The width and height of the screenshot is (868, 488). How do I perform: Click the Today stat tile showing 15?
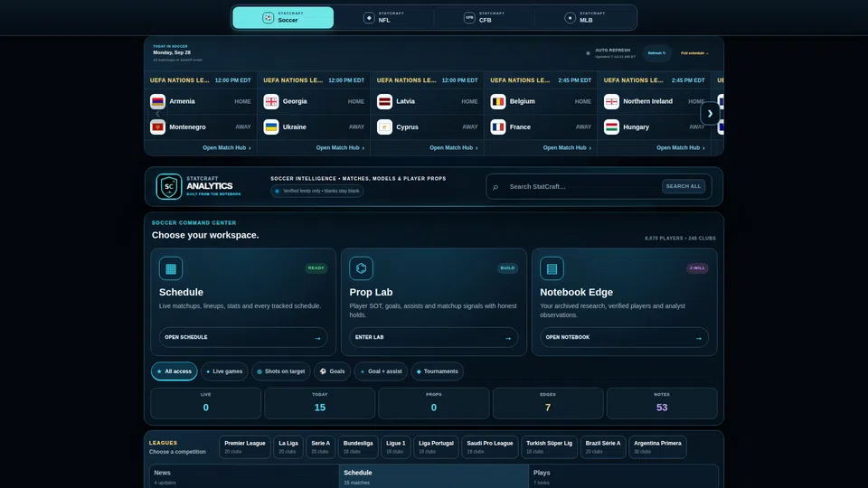pyautogui.click(x=319, y=403)
